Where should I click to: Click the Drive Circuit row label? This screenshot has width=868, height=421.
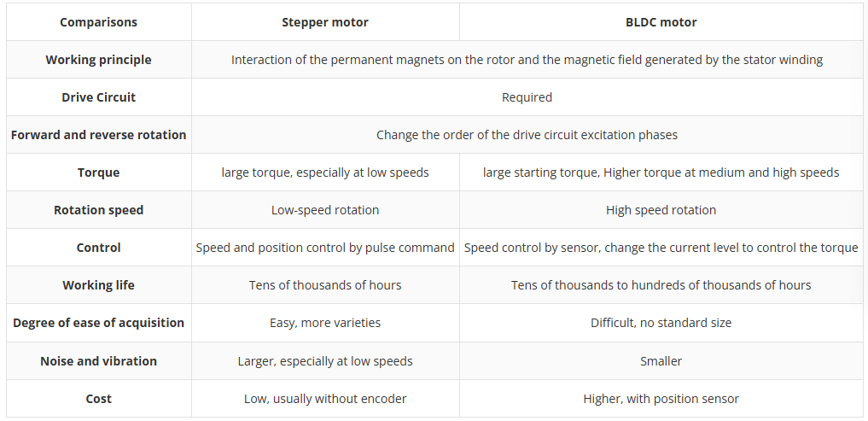click(98, 97)
